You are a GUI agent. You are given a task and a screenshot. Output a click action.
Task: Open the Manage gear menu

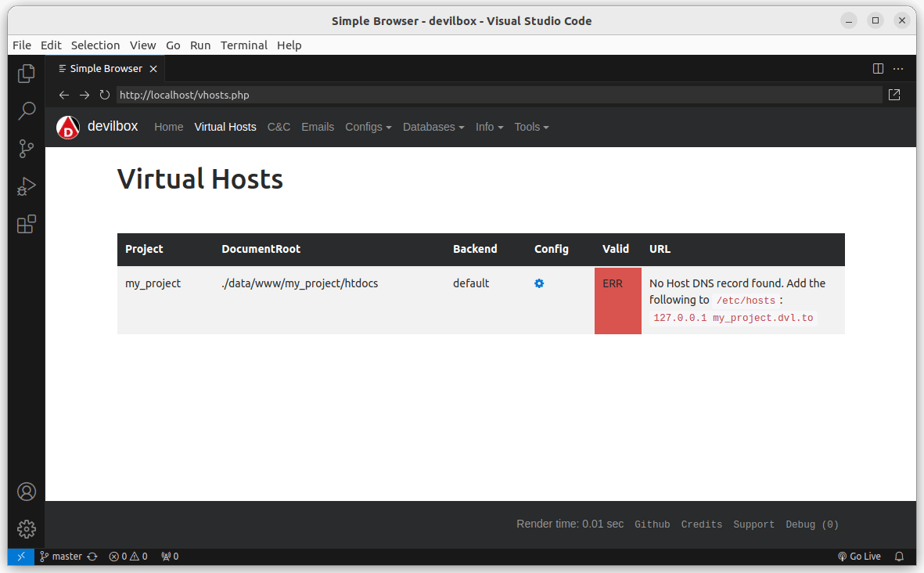coord(27,529)
